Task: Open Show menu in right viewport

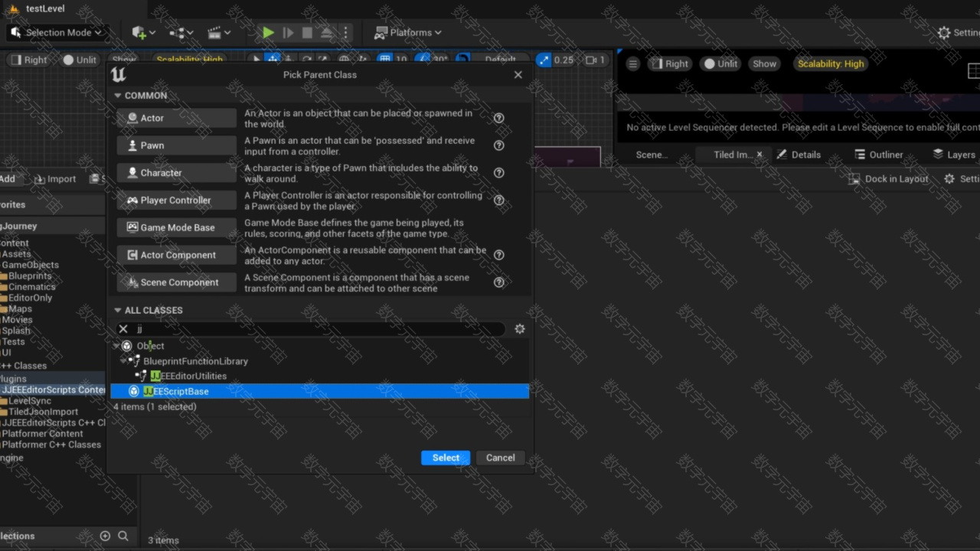Action: pos(764,64)
